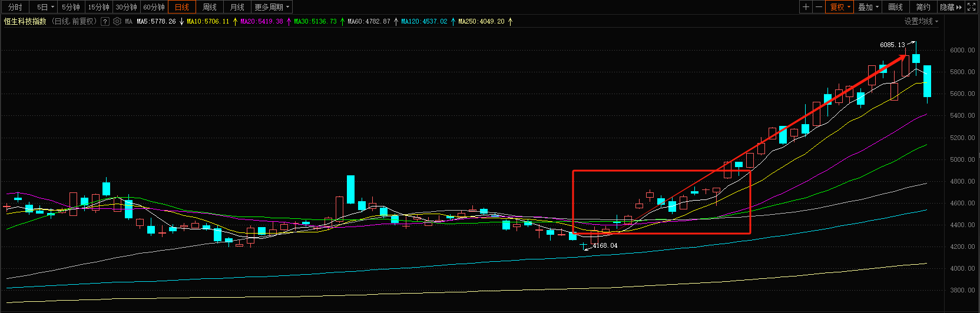Toggle 简约 simple view mode

pos(923,7)
